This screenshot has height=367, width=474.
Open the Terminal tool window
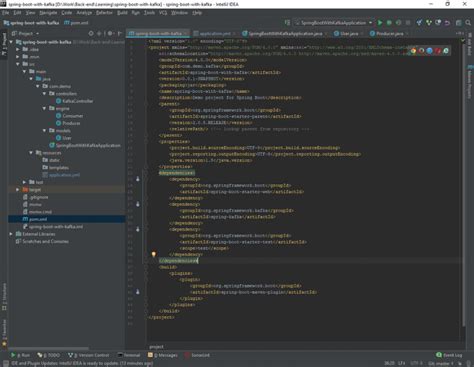[x=129, y=355]
